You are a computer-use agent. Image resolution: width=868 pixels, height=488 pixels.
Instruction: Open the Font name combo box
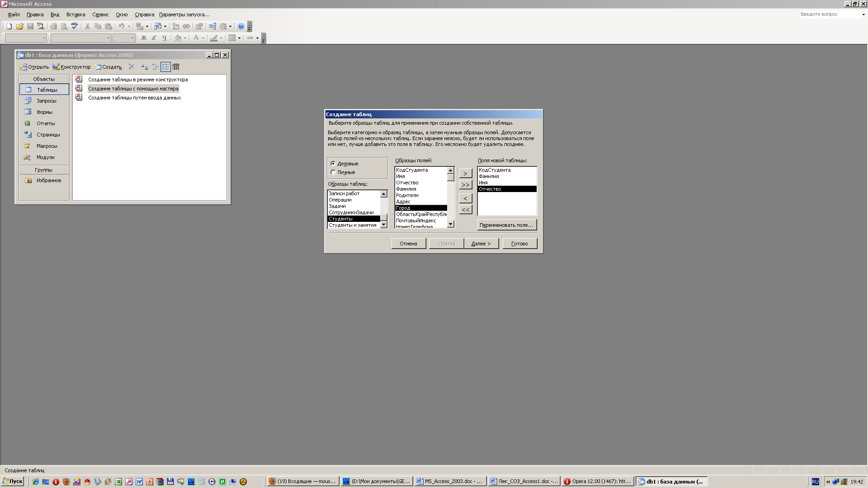[81, 38]
